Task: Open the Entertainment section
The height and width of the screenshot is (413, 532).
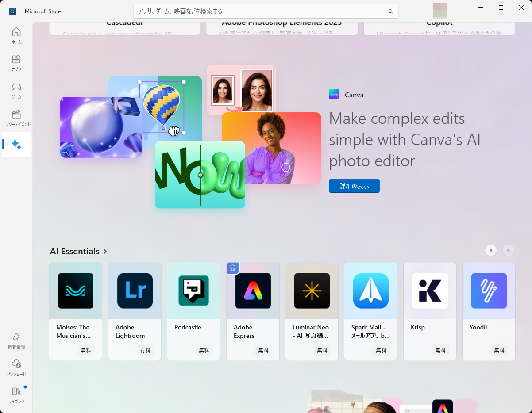Action: coord(16,118)
